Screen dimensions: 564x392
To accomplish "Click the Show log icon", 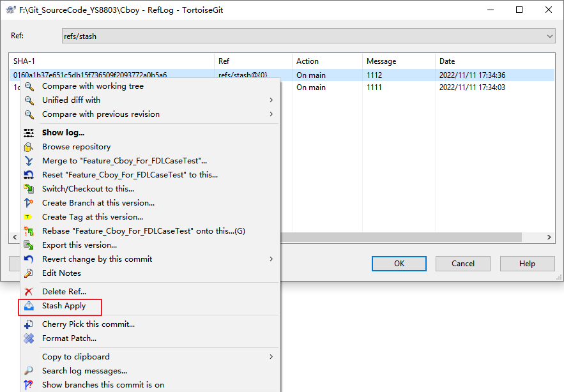I will tap(29, 133).
